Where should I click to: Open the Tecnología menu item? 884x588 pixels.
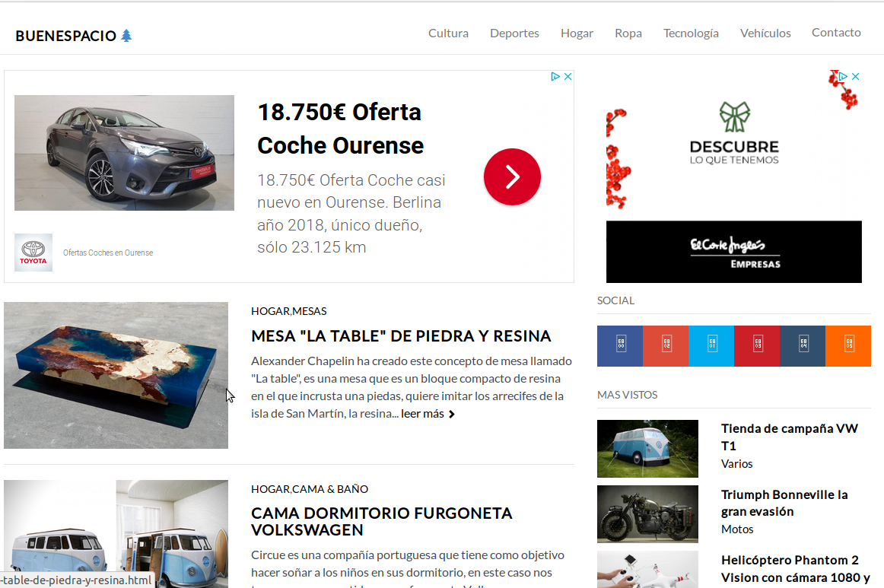[691, 33]
